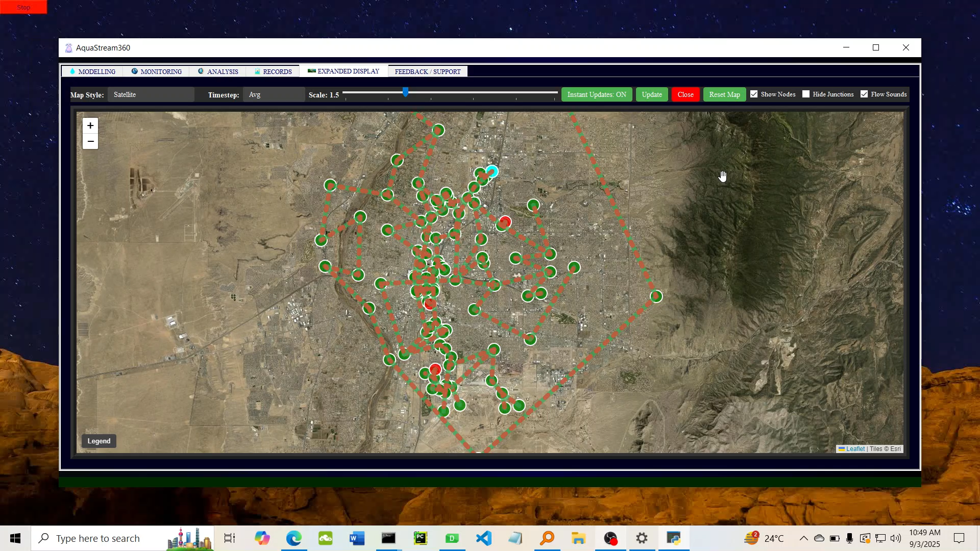Zoom out using the map minus control
This screenshot has height=551, width=980.
(90, 141)
